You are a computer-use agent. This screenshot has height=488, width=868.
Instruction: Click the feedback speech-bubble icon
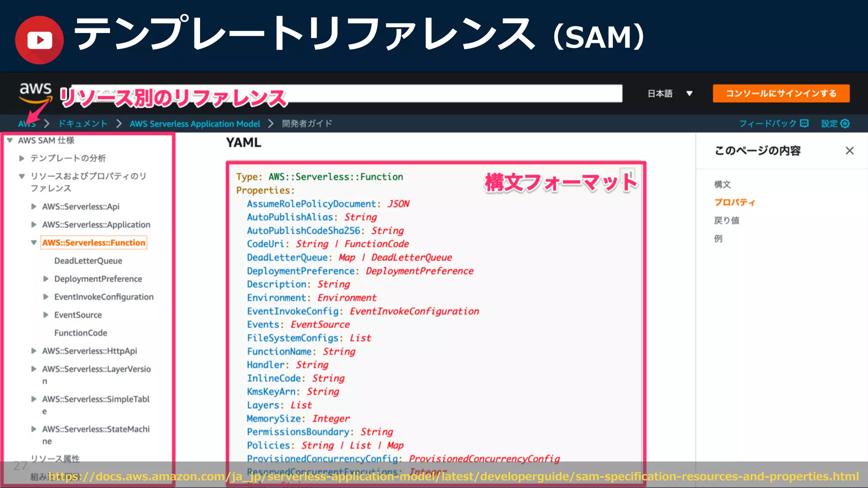(804, 123)
